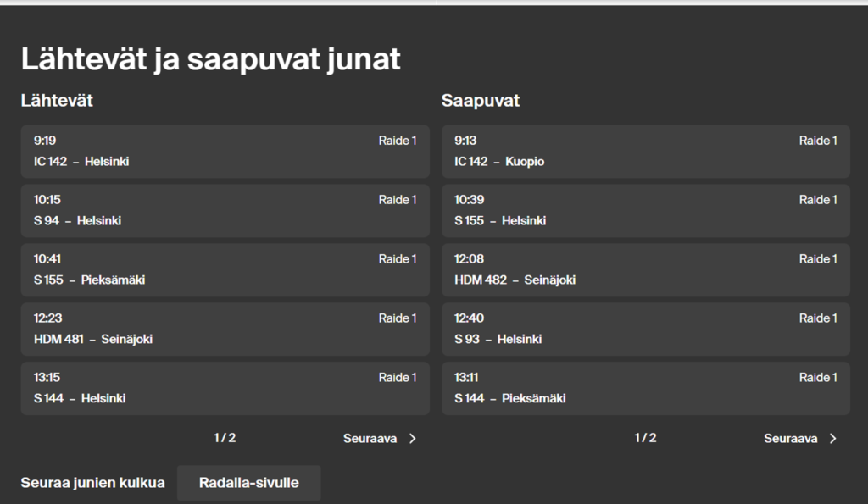The width and height of the screenshot is (868, 504).
Task: Click the departures page indicator 1 / 2
Action: coord(225,438)
